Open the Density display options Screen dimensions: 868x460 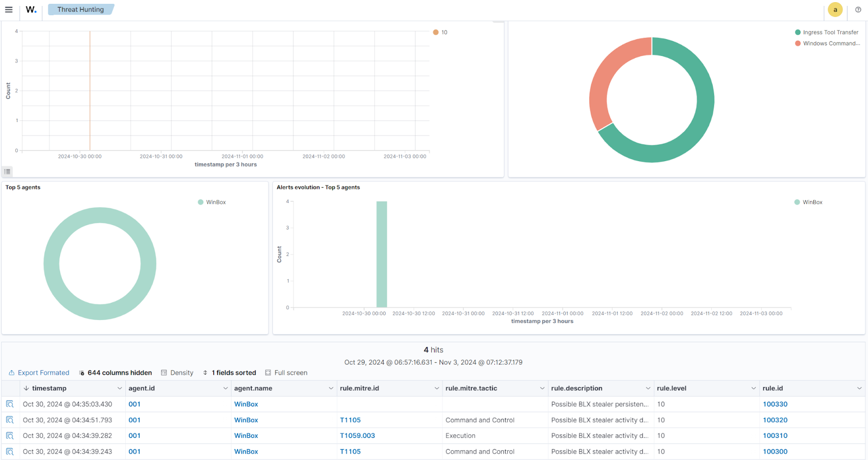coord(177,373)
